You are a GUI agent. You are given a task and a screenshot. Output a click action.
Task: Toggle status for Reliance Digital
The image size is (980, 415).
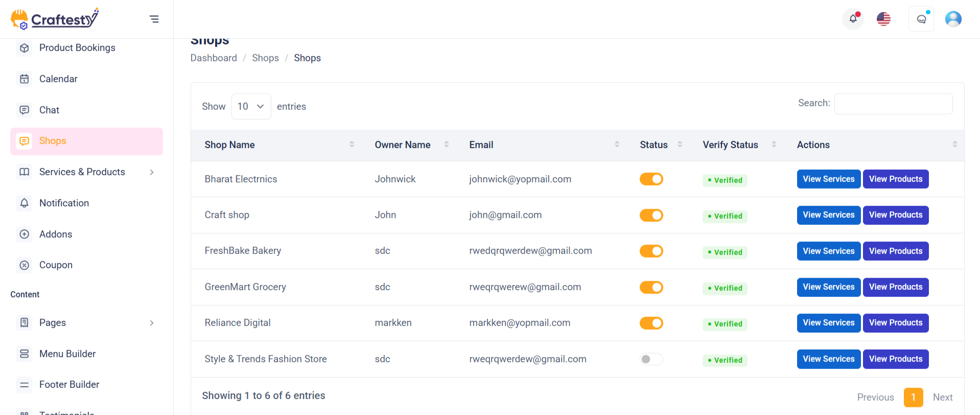coord(651,323)
